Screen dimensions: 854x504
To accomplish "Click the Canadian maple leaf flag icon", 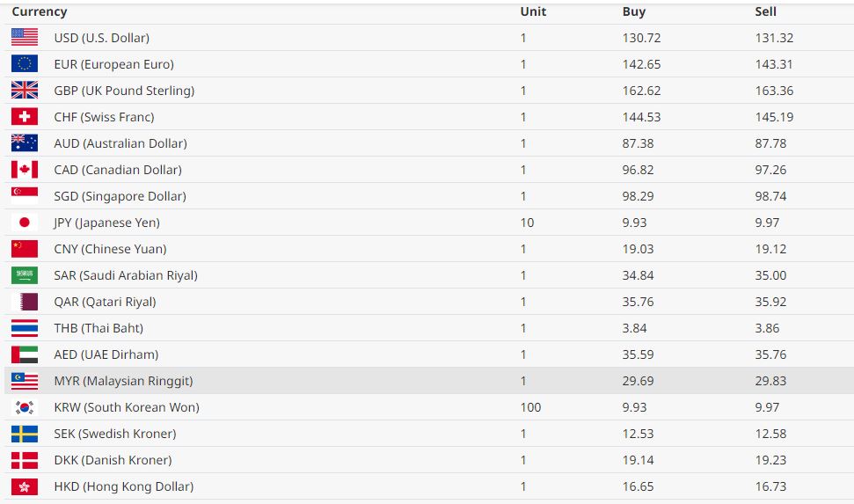I will point(25,170).
